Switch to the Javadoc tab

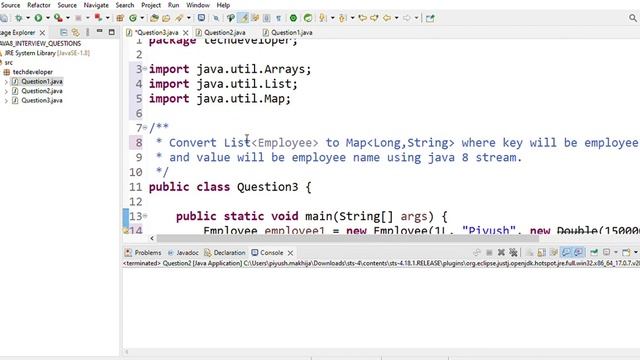183,253
